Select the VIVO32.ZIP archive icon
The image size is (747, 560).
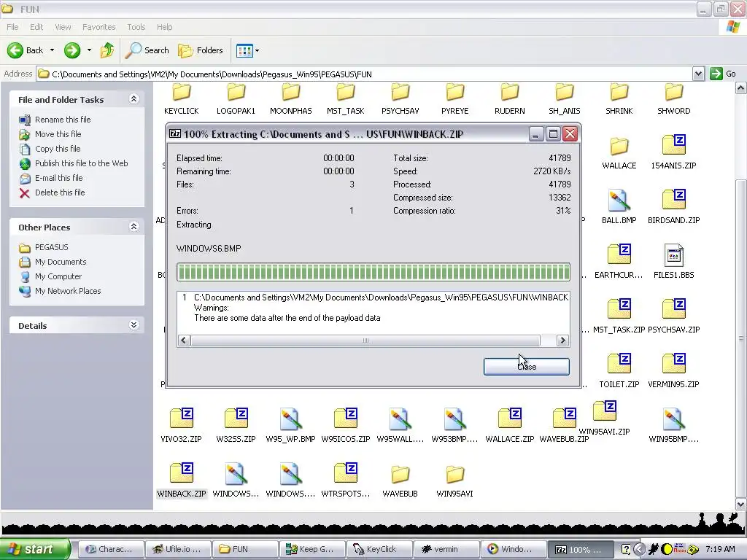click(181, 418)
